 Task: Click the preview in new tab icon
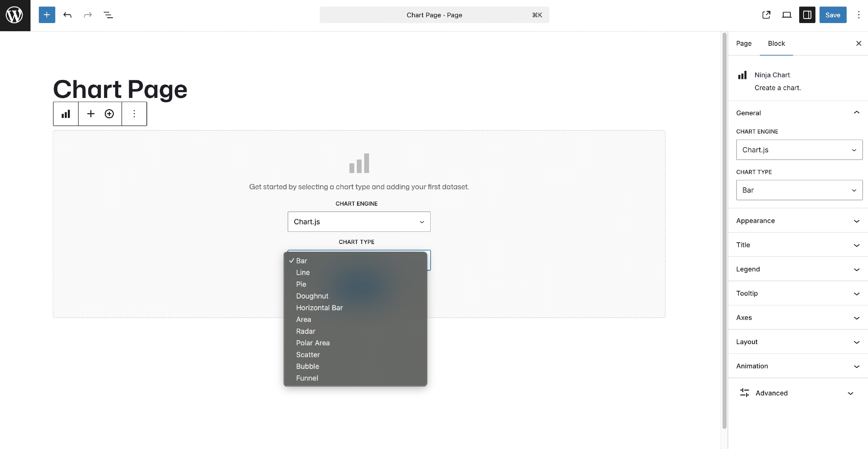coord(766,15)
